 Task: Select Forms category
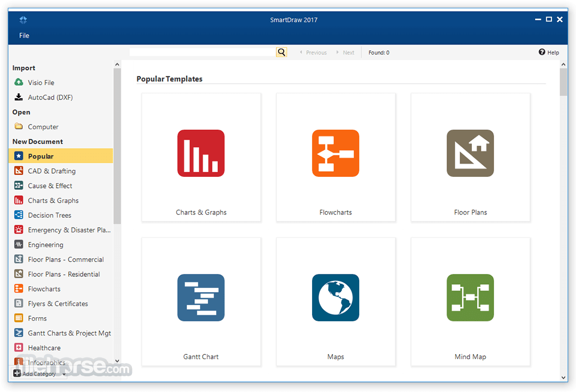(61, 318)
